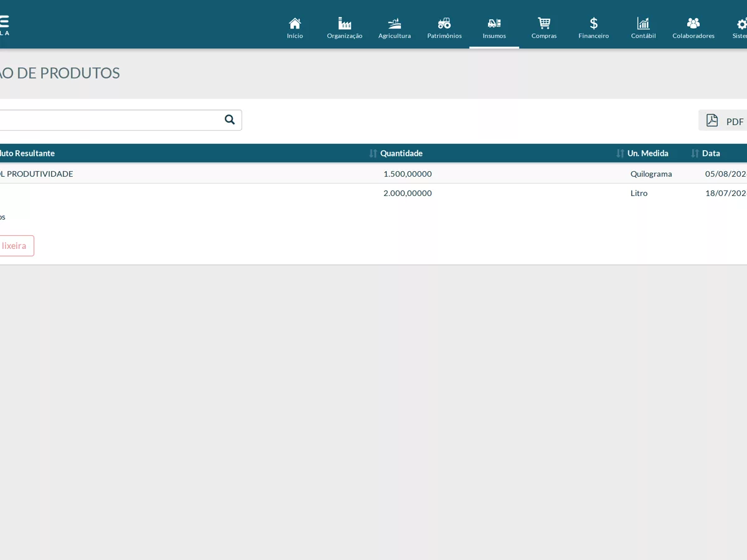Open the Colaboradores people icon

(x=693, y=24)
